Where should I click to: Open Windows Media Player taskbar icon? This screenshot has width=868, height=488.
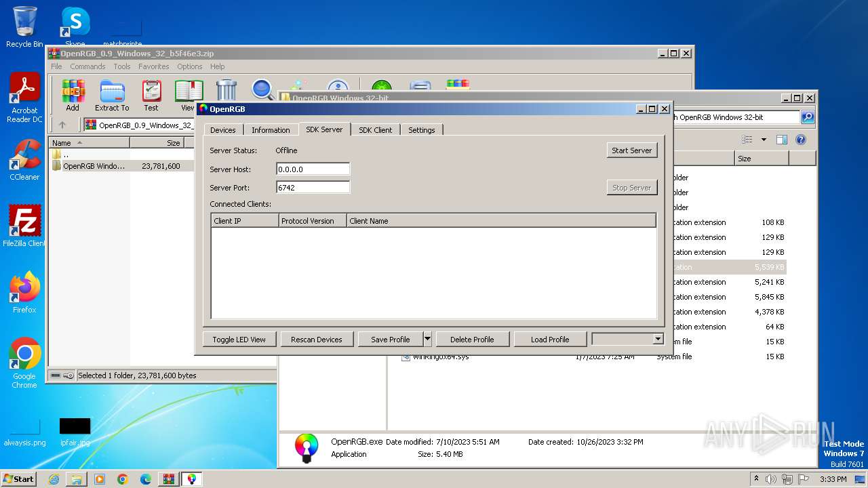(100, 479)
